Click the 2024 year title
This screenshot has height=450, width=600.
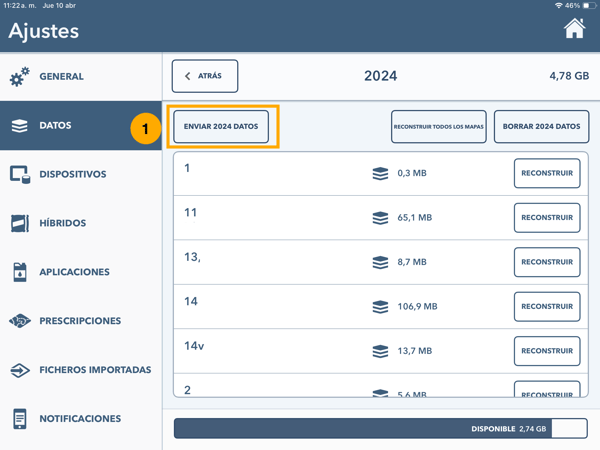click(380, 76)
